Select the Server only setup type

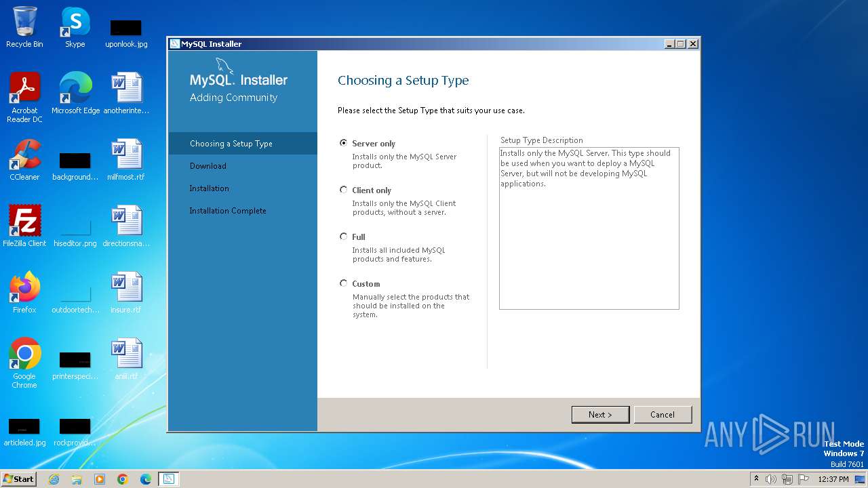[343, 143]
